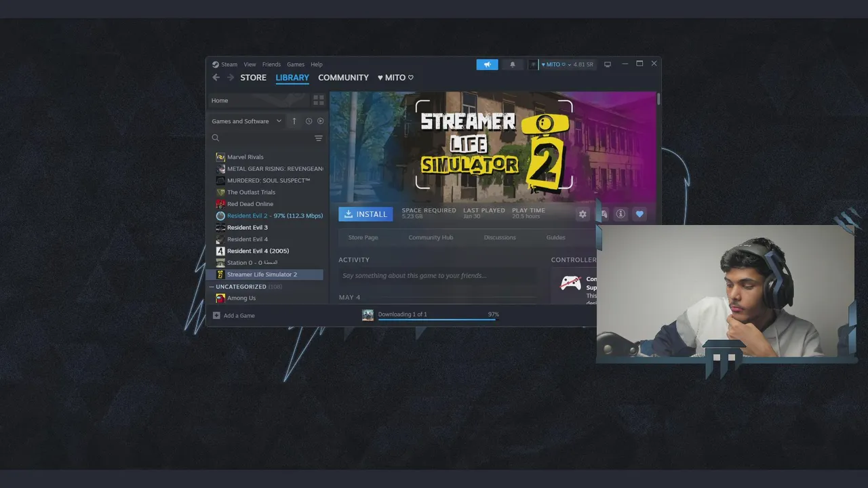Go back with the left arrow
Viewport: 868px width, 488px height.
[x=216, y=77]
